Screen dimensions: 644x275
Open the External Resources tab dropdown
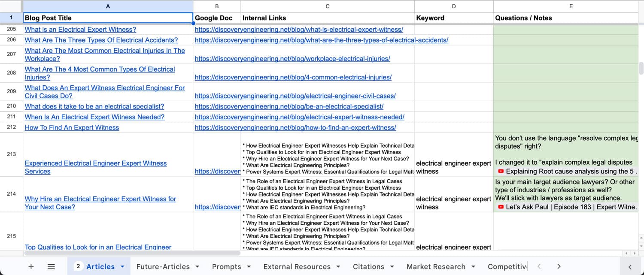[338, 266]
